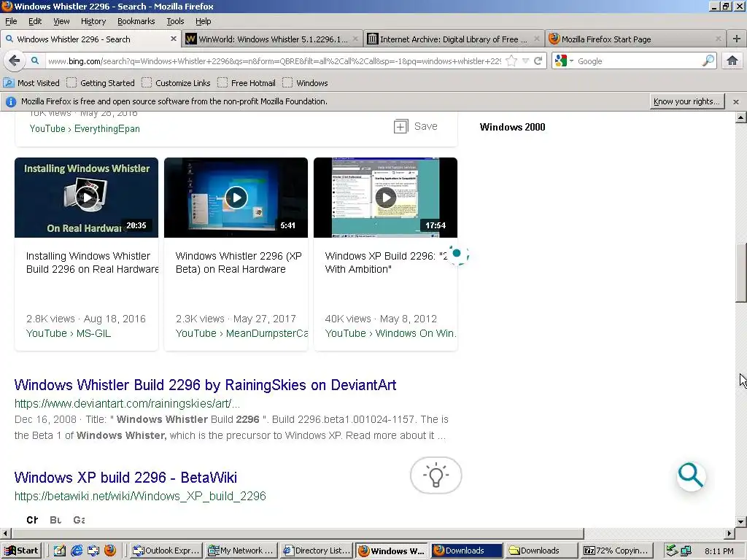
Task: Click the floating blue search magnifier button
Action: (x=691, y=475)
